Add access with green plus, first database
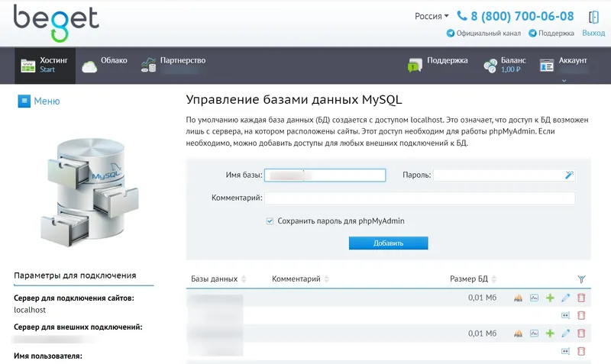611x364 pixels. point(550,298)
